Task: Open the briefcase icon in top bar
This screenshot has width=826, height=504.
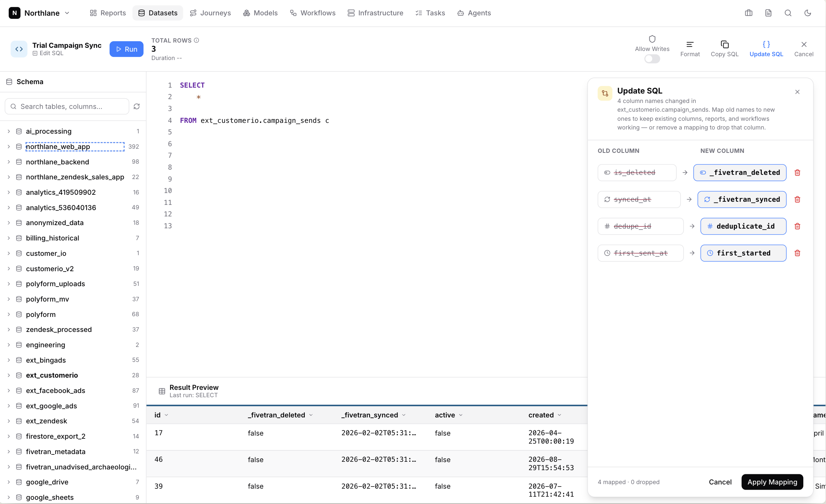Action: (748, 13)
